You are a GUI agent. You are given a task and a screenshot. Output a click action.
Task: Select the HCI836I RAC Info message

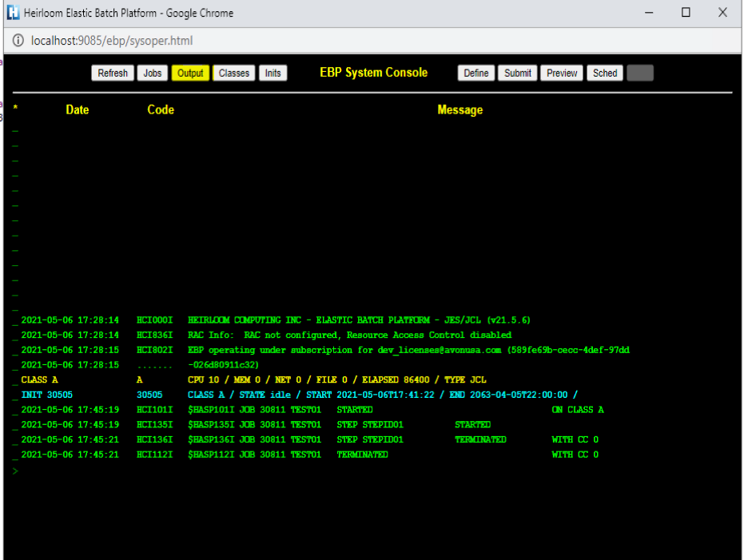pos(350,336)
